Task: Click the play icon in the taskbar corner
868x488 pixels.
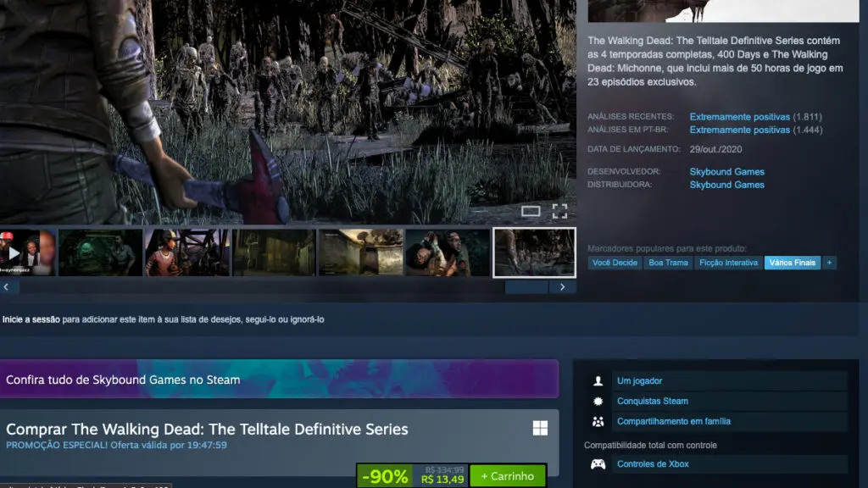Action: 14,252
